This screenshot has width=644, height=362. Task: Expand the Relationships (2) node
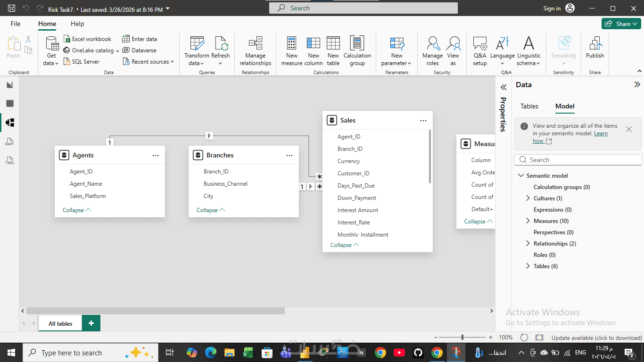point(528,244)
